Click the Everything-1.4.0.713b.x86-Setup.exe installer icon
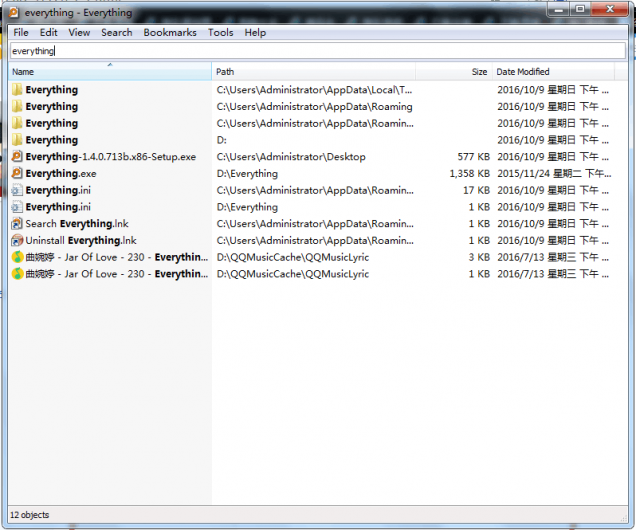 click(x=17, y=156)
